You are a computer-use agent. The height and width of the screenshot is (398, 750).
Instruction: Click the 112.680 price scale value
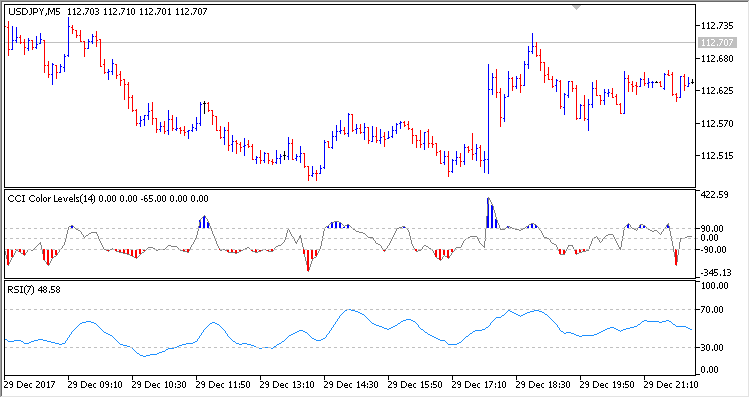click(x=717, y=59)
